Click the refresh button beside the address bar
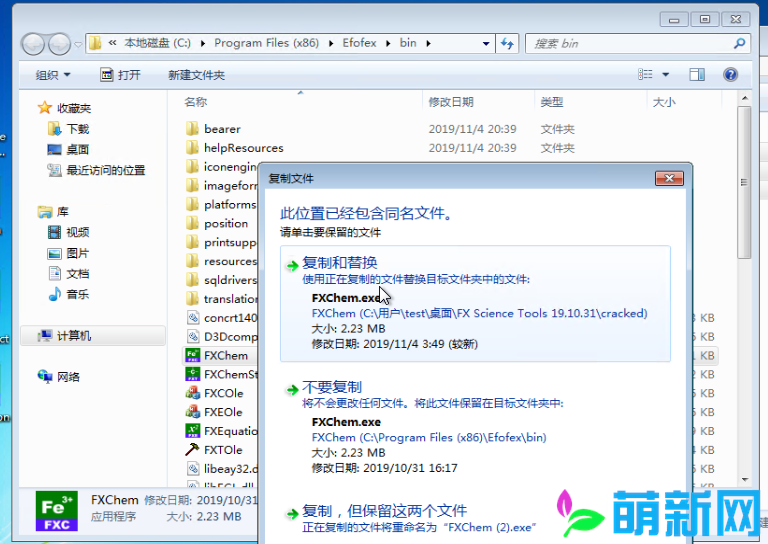768x544 pixels. (x=507, y=44)
